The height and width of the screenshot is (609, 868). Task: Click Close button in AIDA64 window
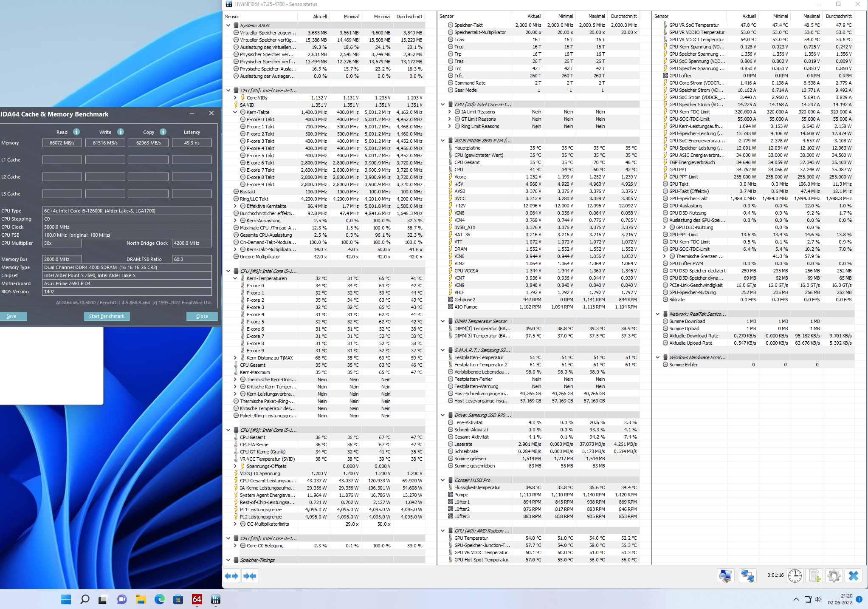coord(202,316)
